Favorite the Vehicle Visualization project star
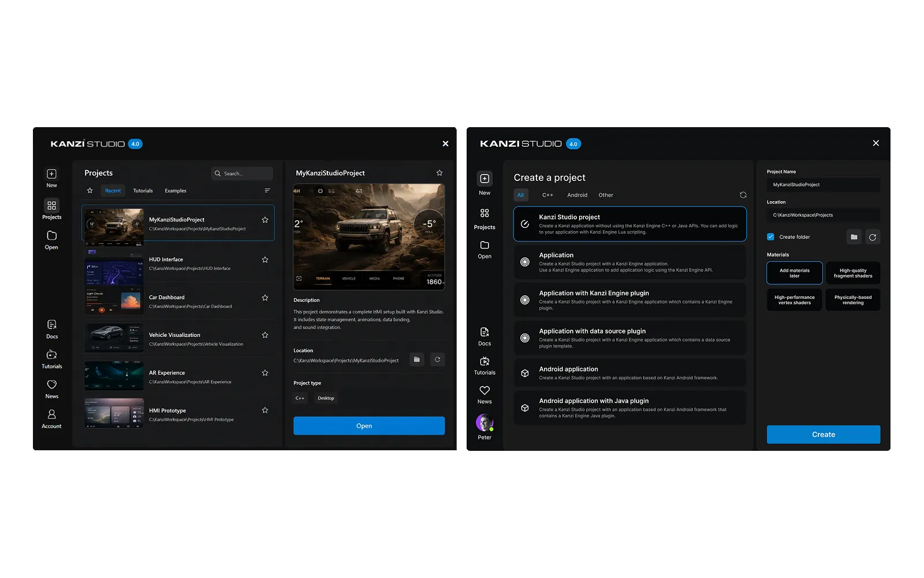Image resolution: width=924 pixels, height=578 pixels. click(x=265, y=335)
